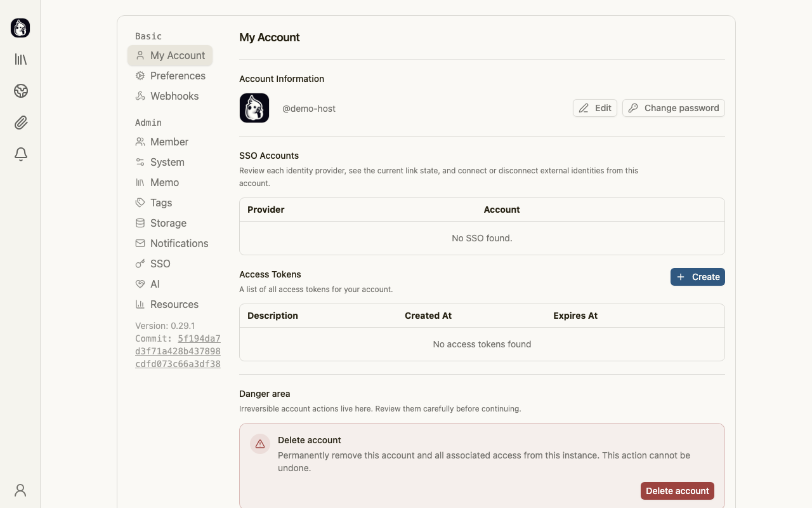This screenshot has width=812, height=508.
Task: Open the commit hash link 5f194da7
Action: 178,351
